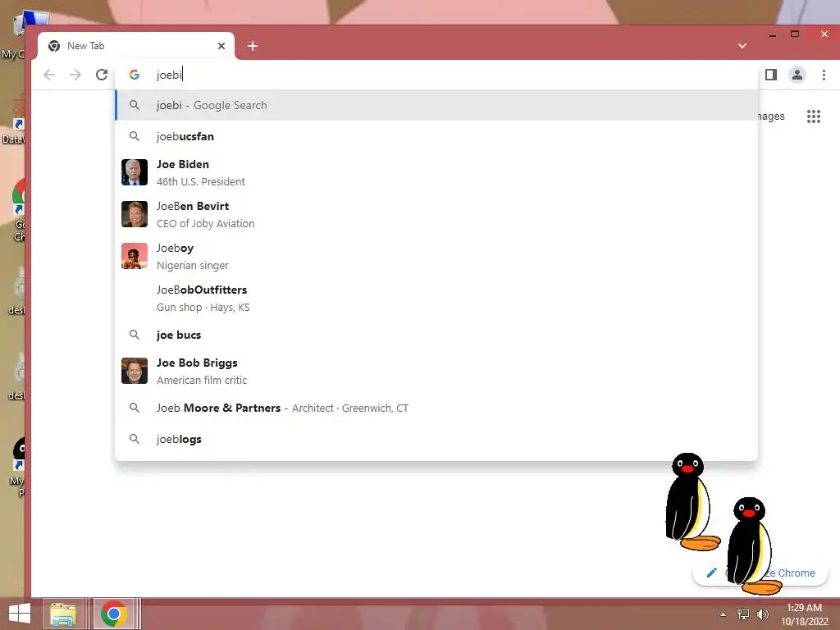
Task: Click the Chrome taskbar icon
Action: click(113, 614)
